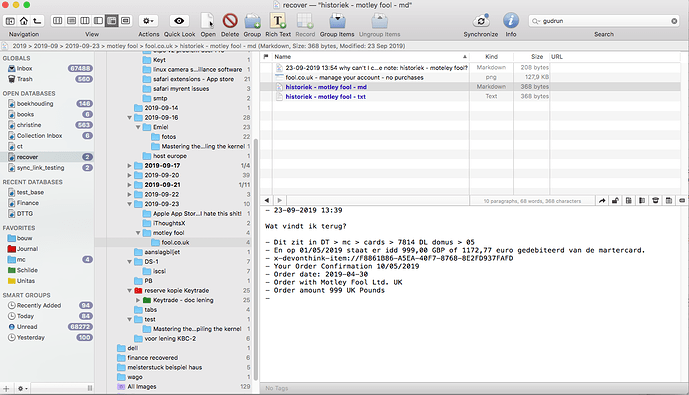Click the graduation cap icon
689x395 pixels.
click(655, 201)
